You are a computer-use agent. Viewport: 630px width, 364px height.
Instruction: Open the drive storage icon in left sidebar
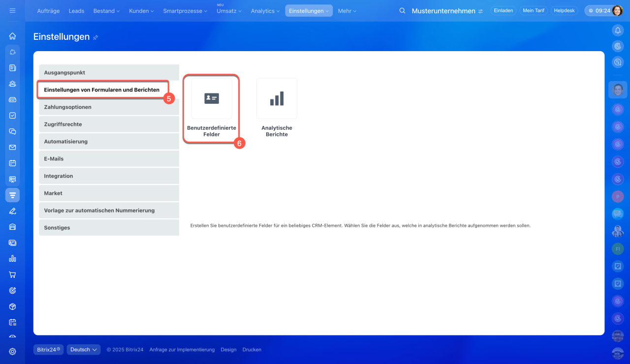(x=12, y=99)
